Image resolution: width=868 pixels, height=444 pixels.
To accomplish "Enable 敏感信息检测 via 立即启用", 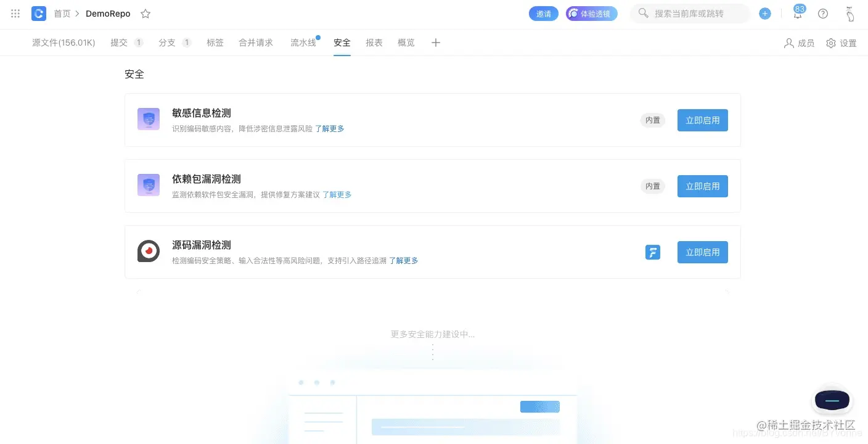I will (x=702, y=120).
